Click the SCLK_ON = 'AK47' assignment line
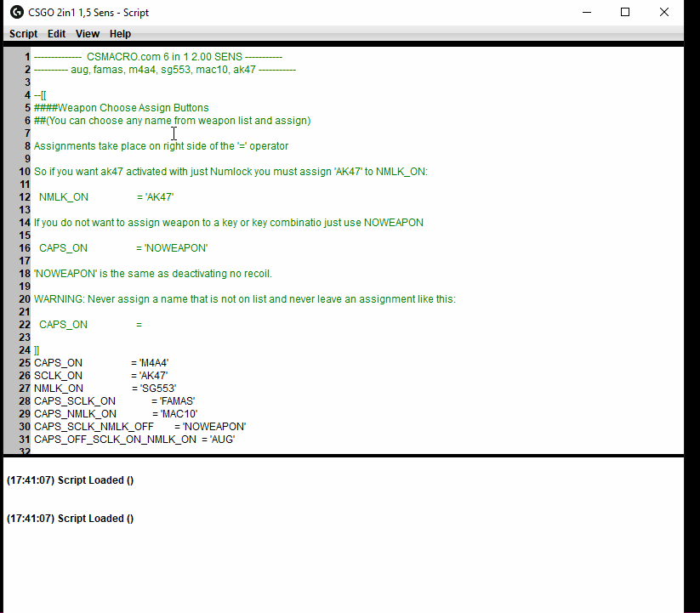 [100, 376]
